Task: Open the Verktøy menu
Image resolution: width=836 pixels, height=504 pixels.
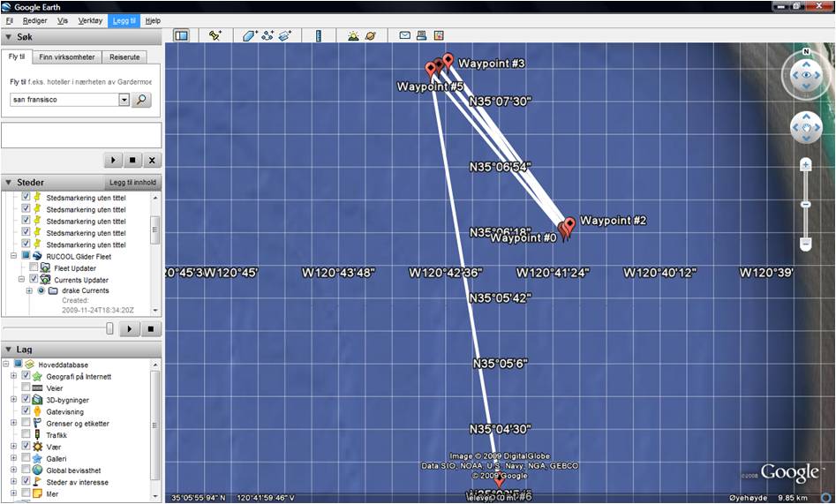Action: [90, 21]
